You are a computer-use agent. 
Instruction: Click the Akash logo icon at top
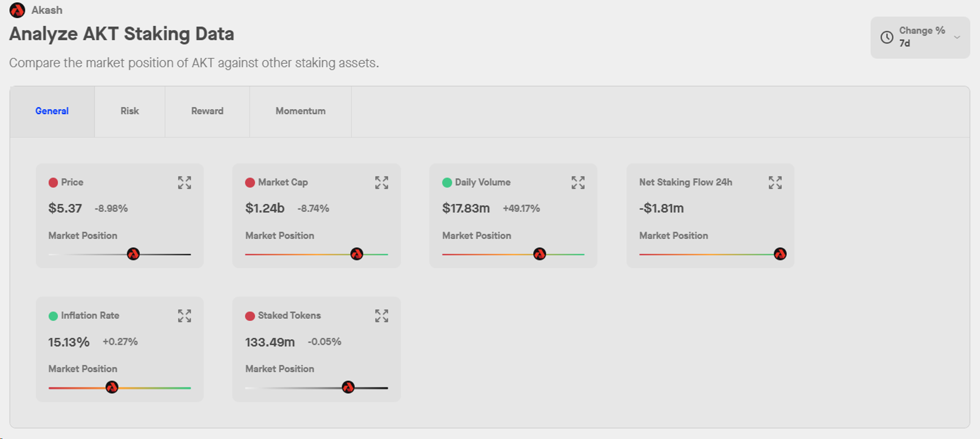click(17, 10)
